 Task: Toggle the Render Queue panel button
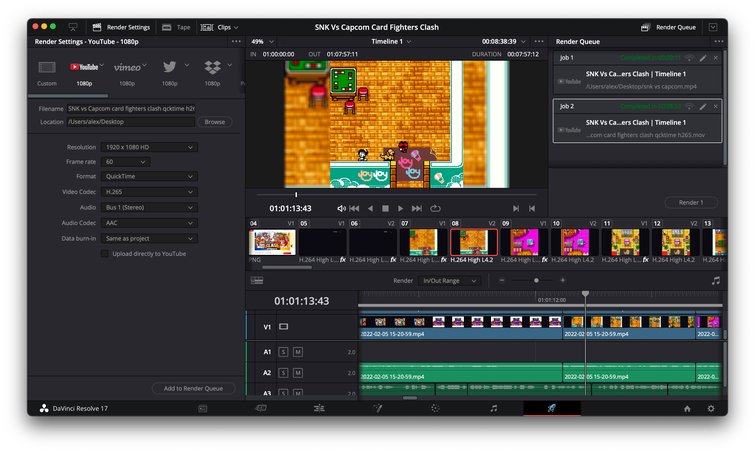click(x=668, y=27)
